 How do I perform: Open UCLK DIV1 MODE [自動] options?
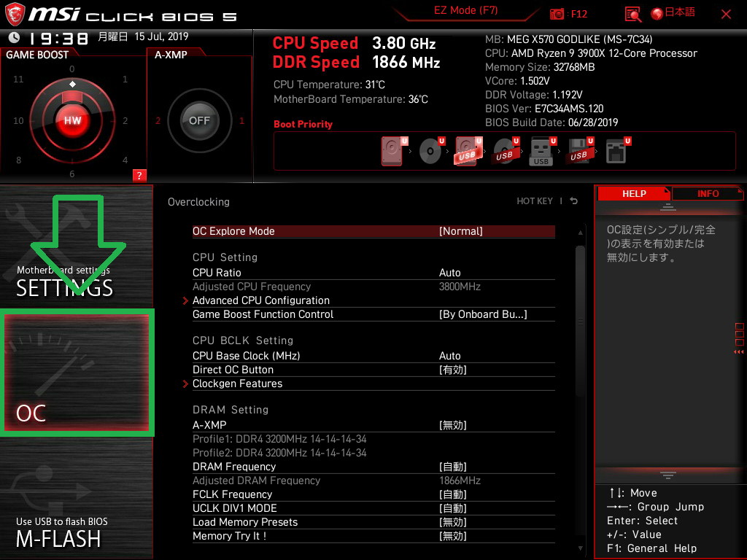[373, 508]
